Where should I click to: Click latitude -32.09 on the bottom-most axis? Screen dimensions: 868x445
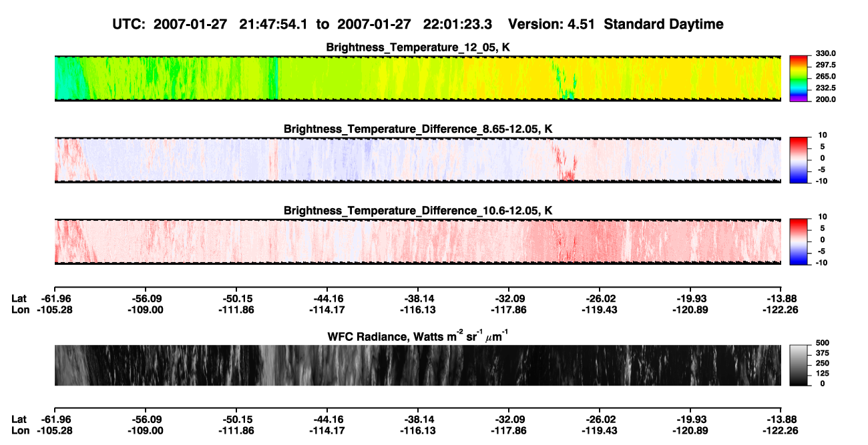509,420
